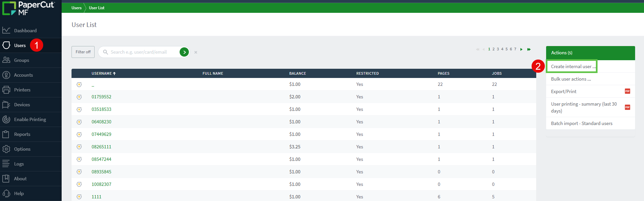The width and height of the screenshot is (644, 201).
Task: Clear the search with the x icon
Action: tap(196, 52)
